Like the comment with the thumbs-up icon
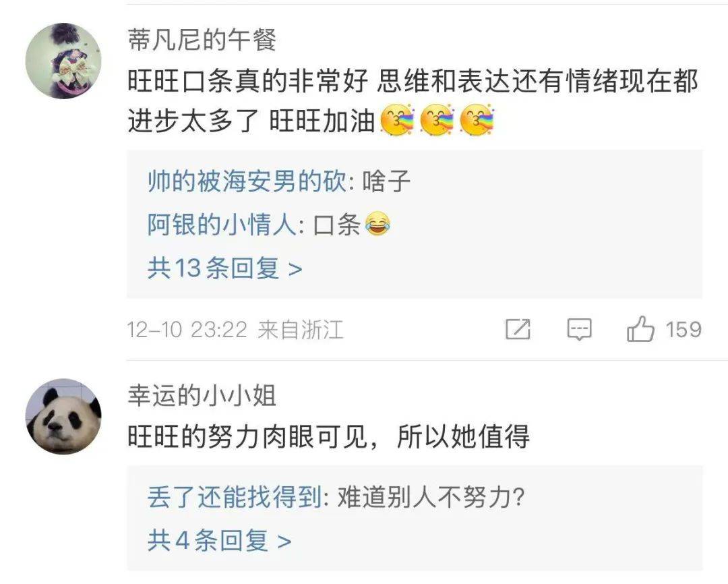This screenshot has height=584, width=728. tap(641, 329)
